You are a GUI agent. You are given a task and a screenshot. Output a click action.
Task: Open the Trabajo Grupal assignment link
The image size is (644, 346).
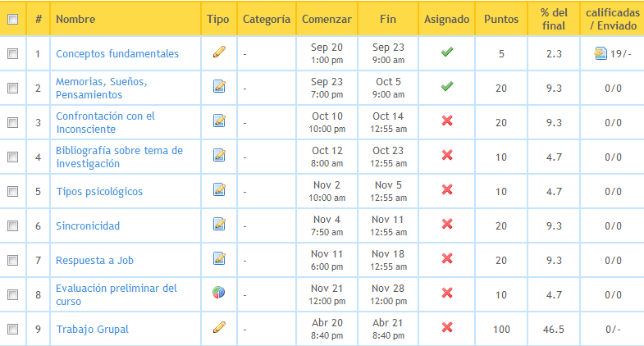click(92, 329)
